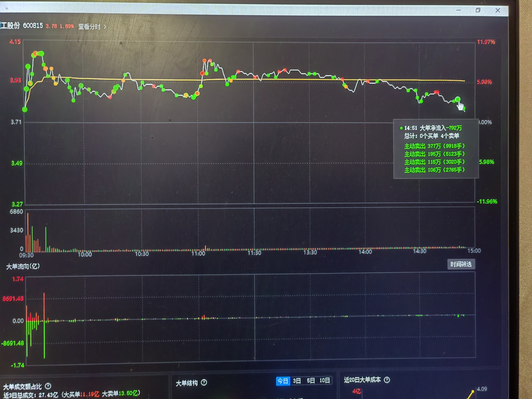532x399 pixels.
Task: Open the 时间筛选 time filter
Action: pyautogui.click(x=461, y=264)
